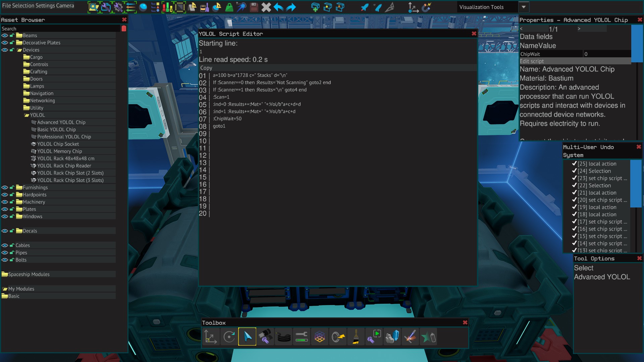Click the Copy button in script editor
The height and width of the screenshot is (362, 644).
point(206,68)
